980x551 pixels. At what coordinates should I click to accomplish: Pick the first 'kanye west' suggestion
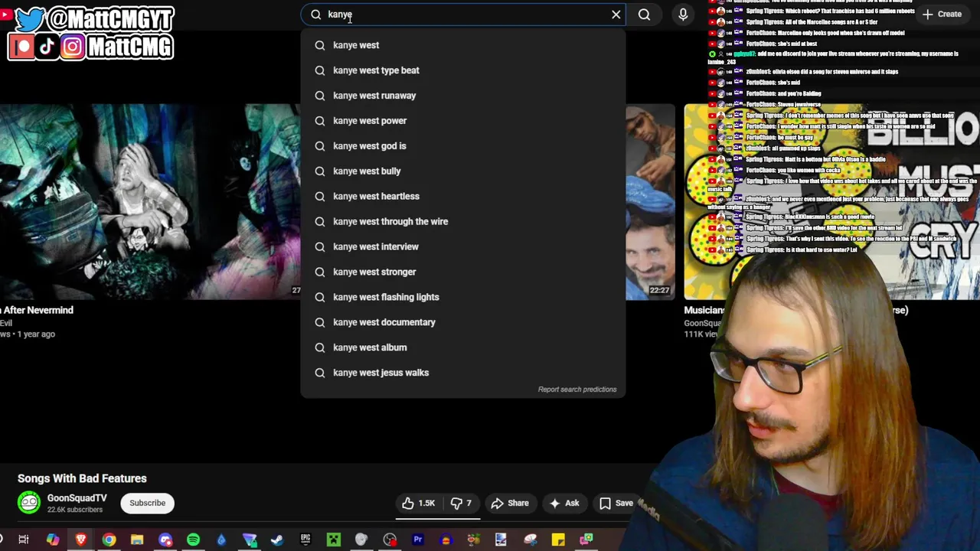point(463,45)
